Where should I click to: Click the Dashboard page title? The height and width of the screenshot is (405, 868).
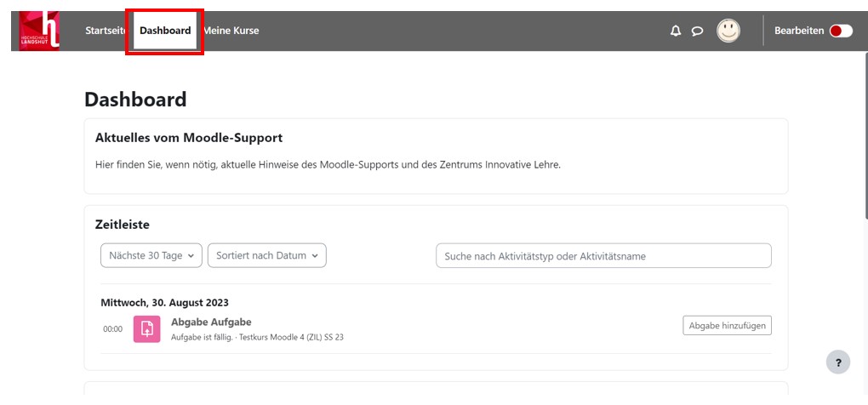(135, 100)
